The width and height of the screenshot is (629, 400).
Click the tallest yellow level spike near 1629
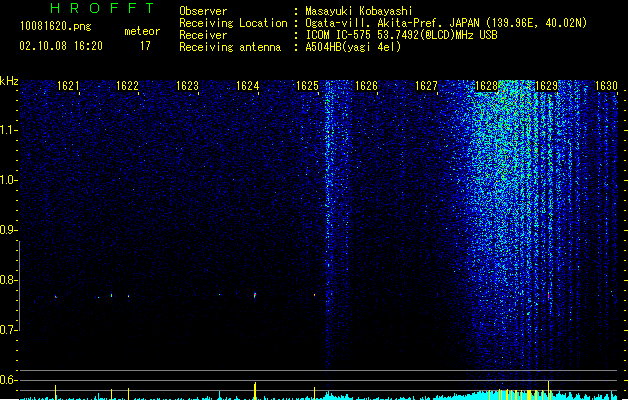(x=548, y=390)
